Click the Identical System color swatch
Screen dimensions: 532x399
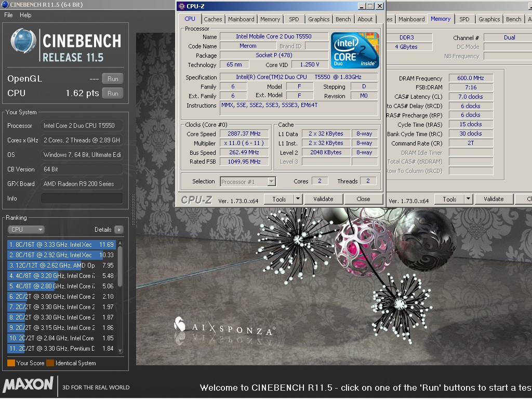(x=50, y=363)
